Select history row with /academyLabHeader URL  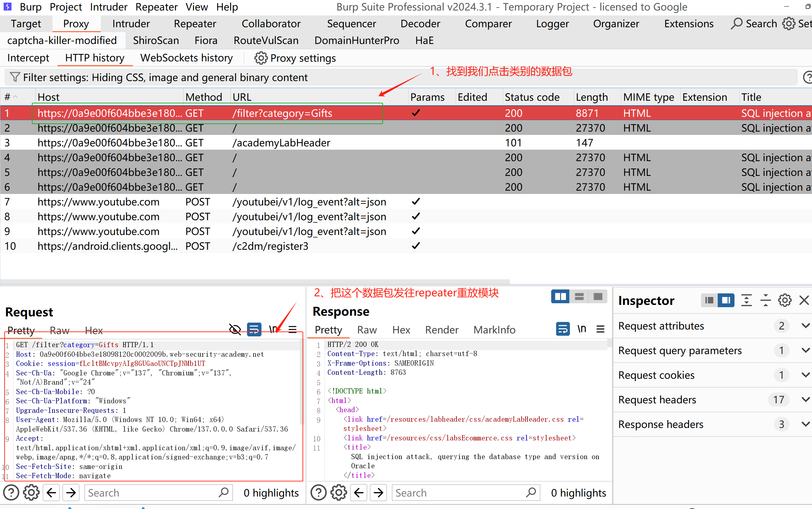[x=281, y=143]
